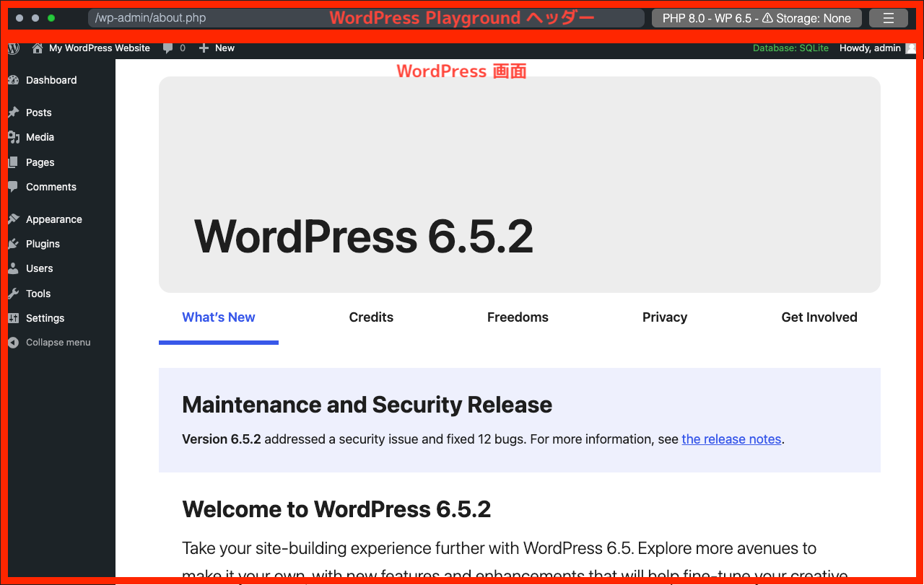
Task: Open the release notes link
Action: point(731,439)
